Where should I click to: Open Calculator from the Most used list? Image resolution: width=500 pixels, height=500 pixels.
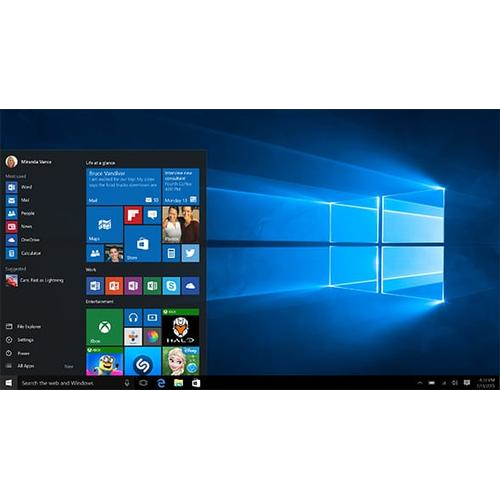point(23,253)
